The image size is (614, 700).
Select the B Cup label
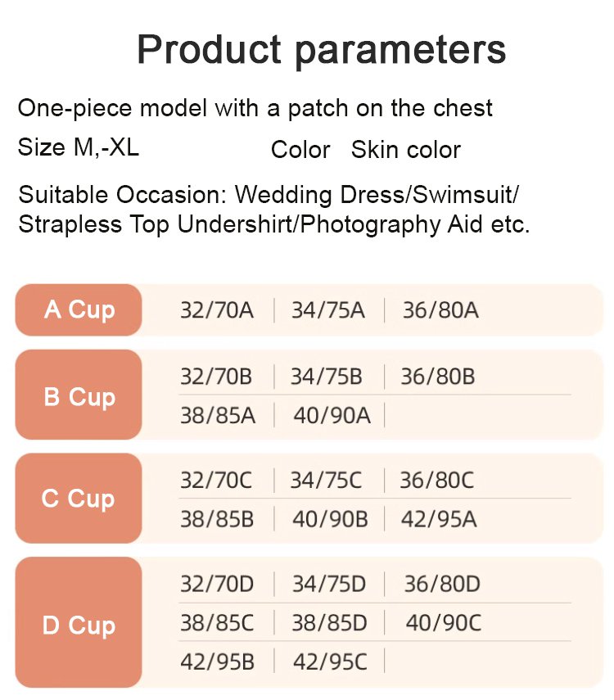[x=79, y=397]
